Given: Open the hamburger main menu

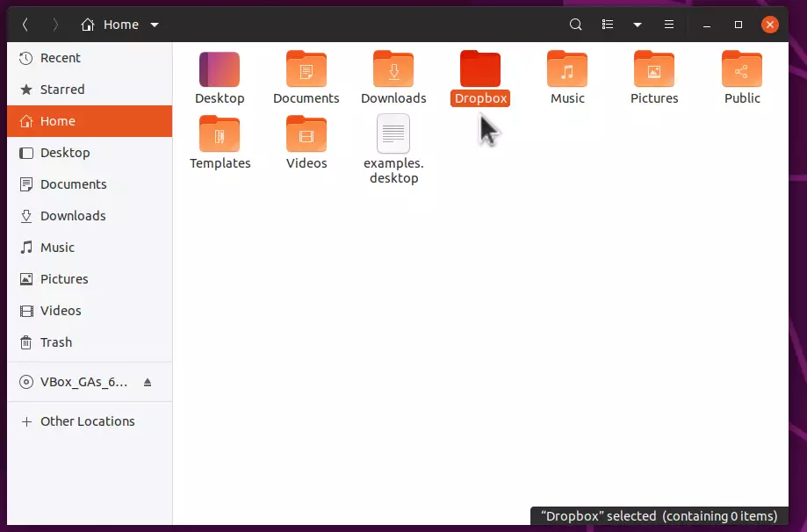Looking at the screenshot, I should pos(668,25).
